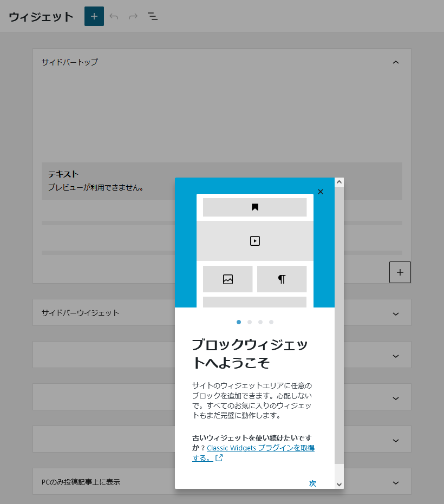Viewport: 444px width, 504px height.
Task: Expand the サイドバーウイジェット widget area
Action: (396, 312)
